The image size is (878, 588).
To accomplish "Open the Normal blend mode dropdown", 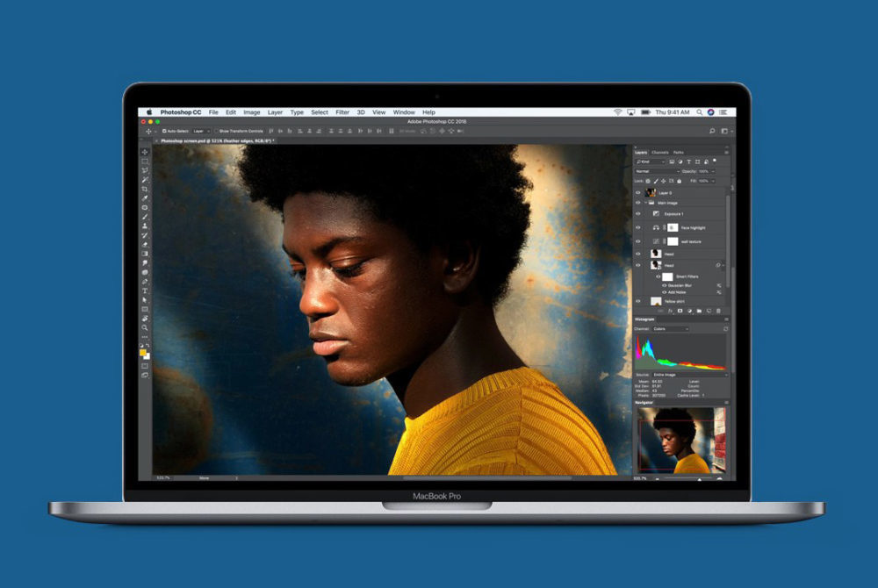I will [x=656, y=171].
